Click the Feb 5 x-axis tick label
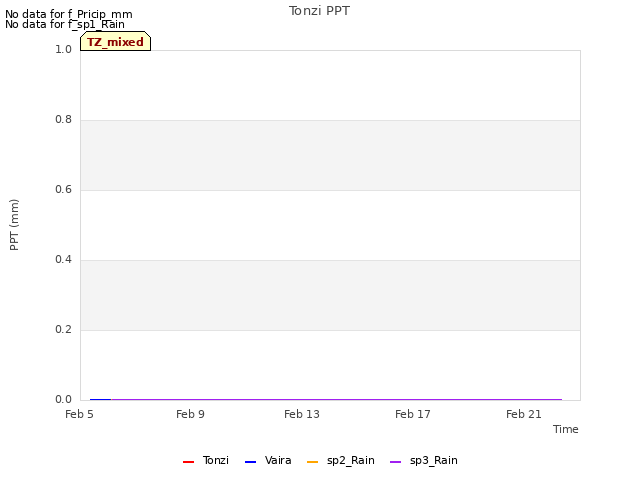Screen dimensions: 640x480 (x=79, y=414)
